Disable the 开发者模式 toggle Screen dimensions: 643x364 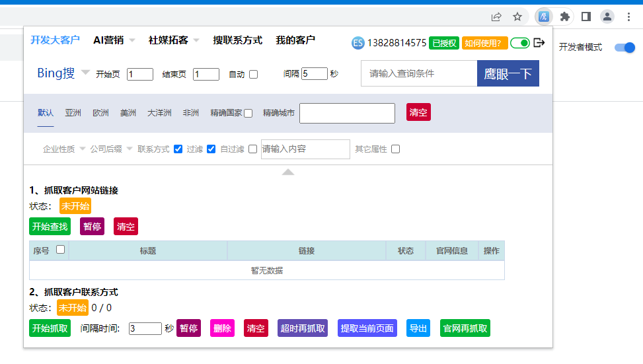click(624, 48)
